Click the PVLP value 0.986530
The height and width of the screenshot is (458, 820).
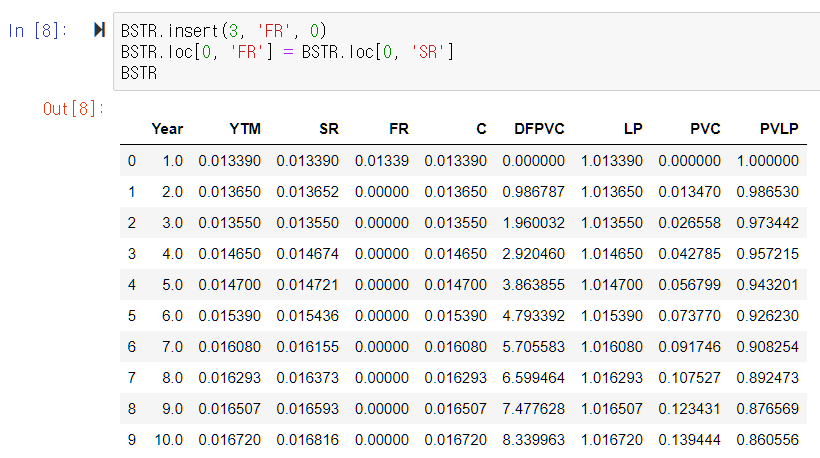(768, 192)
